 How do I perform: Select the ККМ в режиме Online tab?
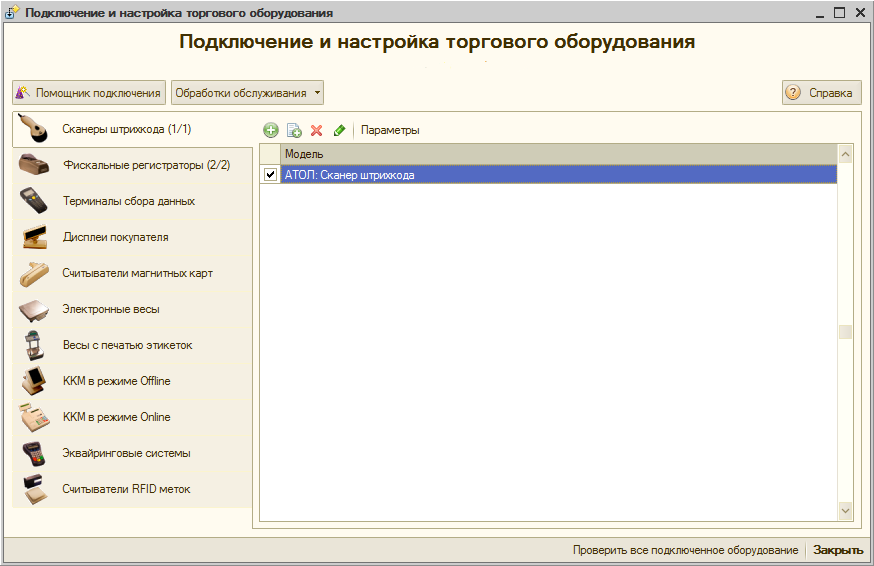[x=116, y=417]
